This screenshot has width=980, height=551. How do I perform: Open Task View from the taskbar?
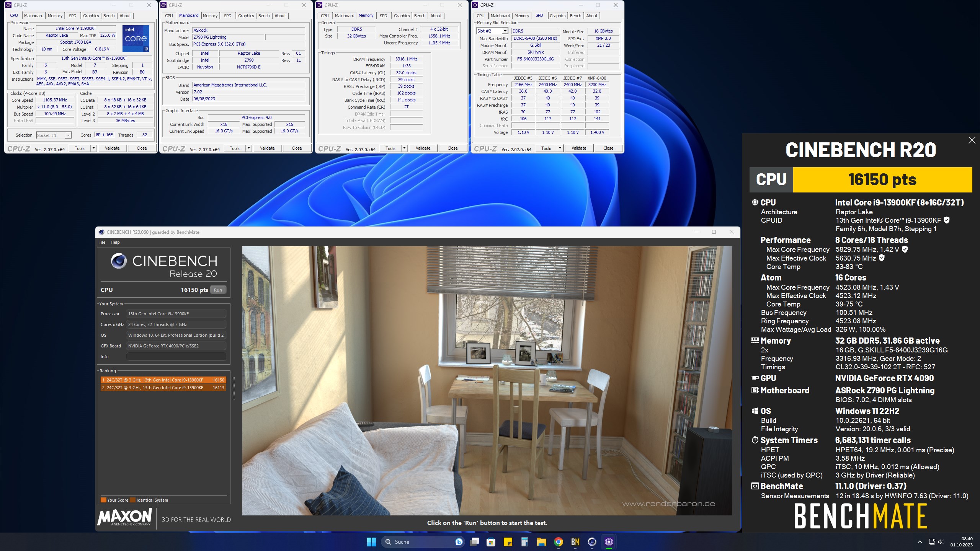pos(474,541)
